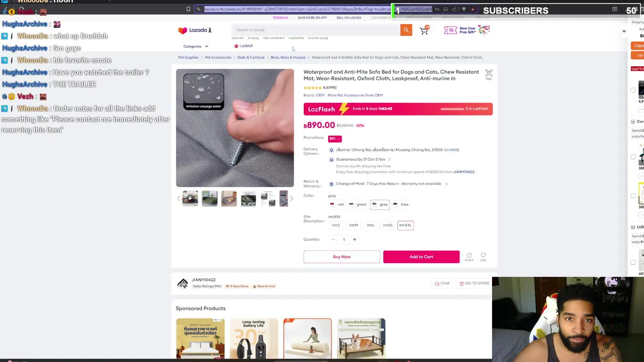
Task: Open the dog on bed thumbnail
Action: coord(229,199)
